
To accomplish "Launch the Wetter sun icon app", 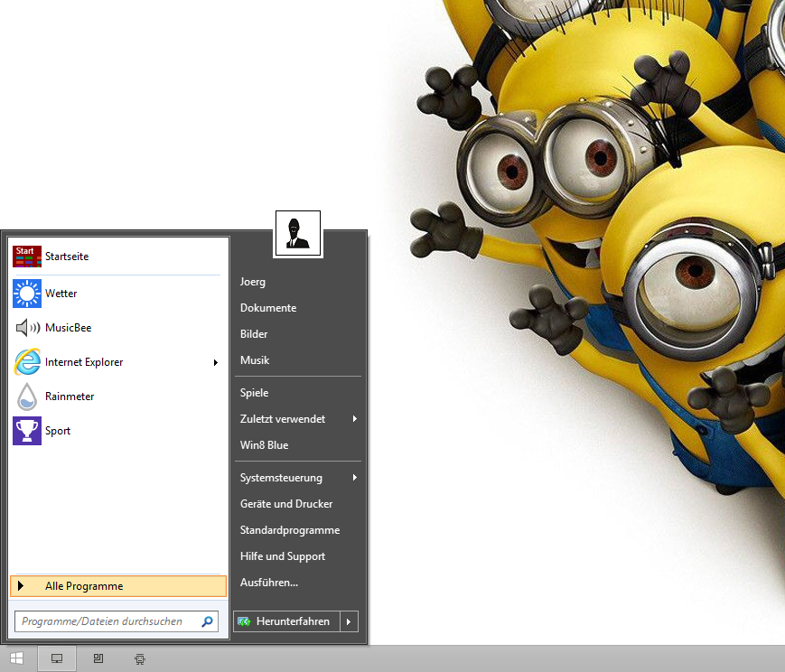I will tap(27, 294).
